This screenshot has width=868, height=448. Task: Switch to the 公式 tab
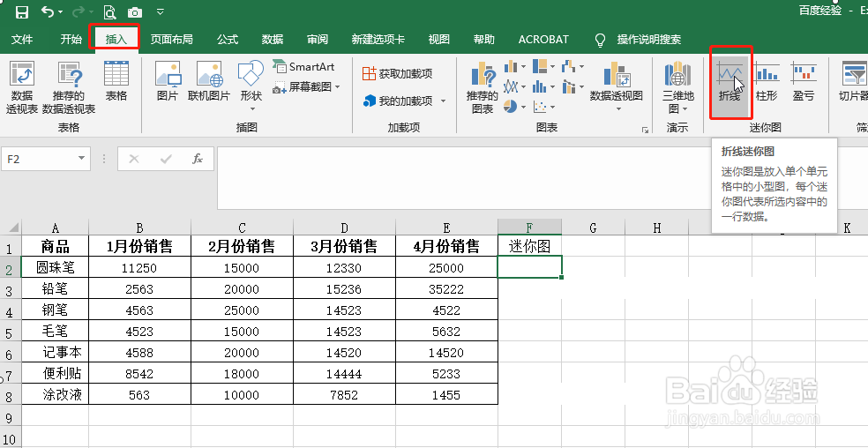pyautogui.click(x=228, y=40)
